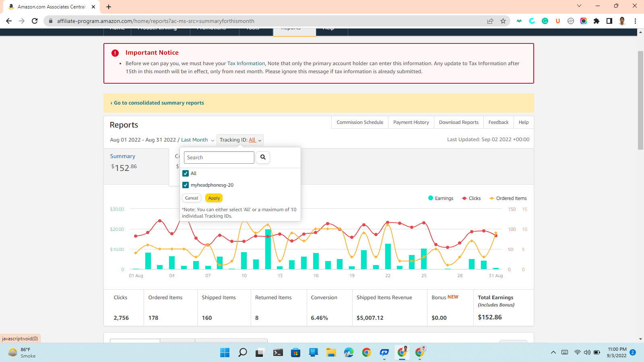The height and width of the screenshot is (362, 644).
Task: Click the Total Earnings $152.86 value
Action: pyautogui.click(x=490, y=317)
